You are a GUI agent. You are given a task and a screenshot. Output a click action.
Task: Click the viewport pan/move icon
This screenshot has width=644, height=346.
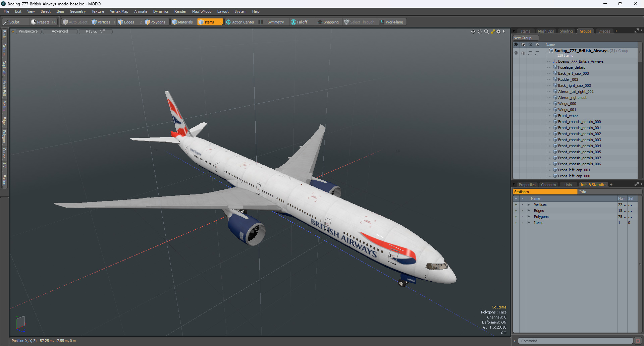pyautogui.click(x=473, y=32)
